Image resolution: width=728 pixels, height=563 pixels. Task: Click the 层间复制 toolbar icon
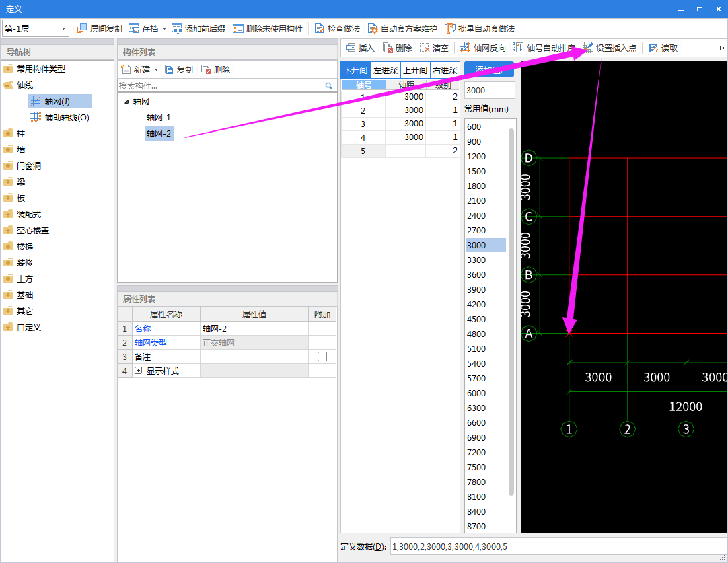(81, 28)
